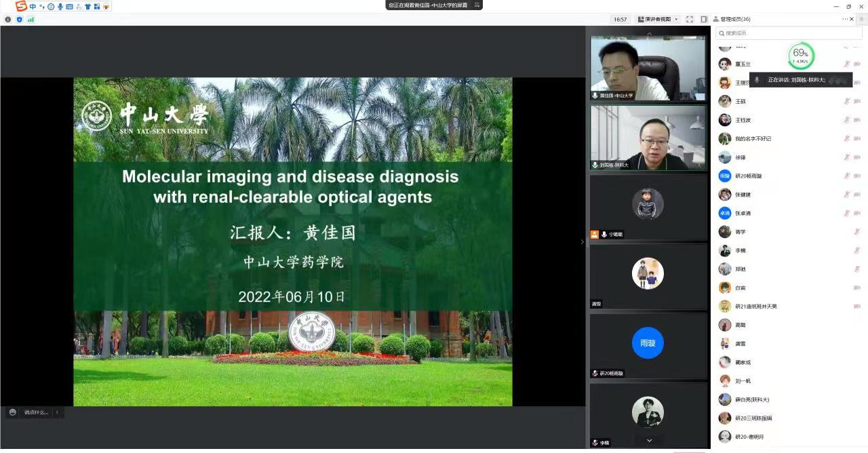Toggle the side panel layout icon
The image size is (868, 453).
[704, 19]
